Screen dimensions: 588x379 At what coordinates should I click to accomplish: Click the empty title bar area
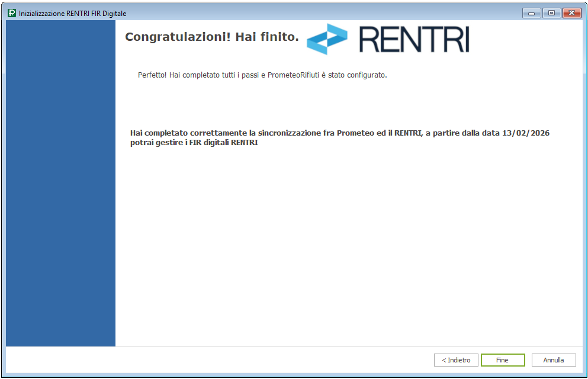[326, 13]
